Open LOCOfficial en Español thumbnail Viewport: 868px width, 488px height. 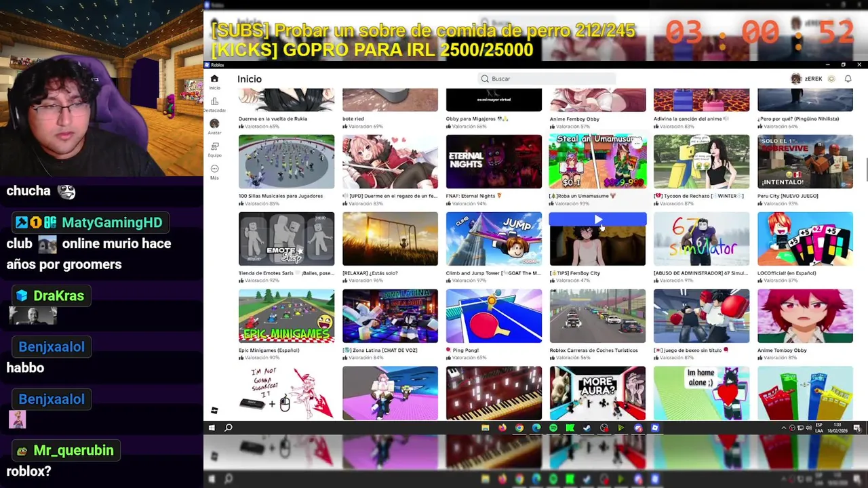point(805,239)
